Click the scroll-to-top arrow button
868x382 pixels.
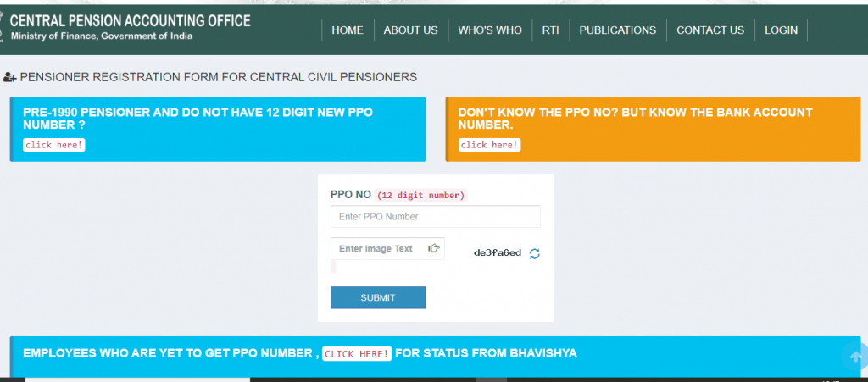tap(854, 357)
